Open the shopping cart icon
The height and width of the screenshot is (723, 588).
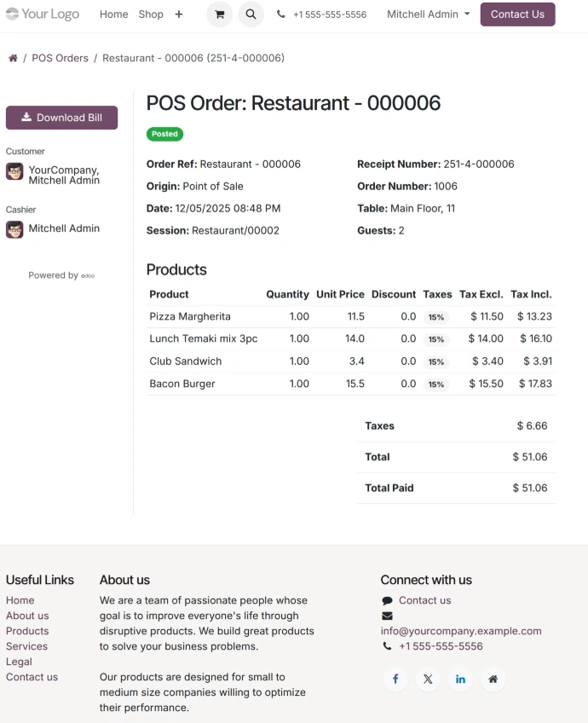point(219,14)
